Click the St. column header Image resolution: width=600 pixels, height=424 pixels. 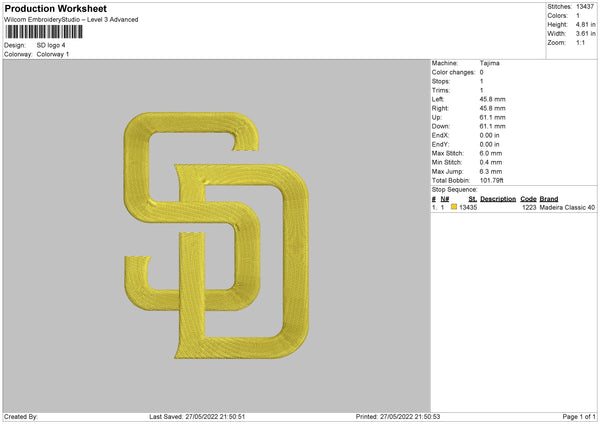coord(473,199)
